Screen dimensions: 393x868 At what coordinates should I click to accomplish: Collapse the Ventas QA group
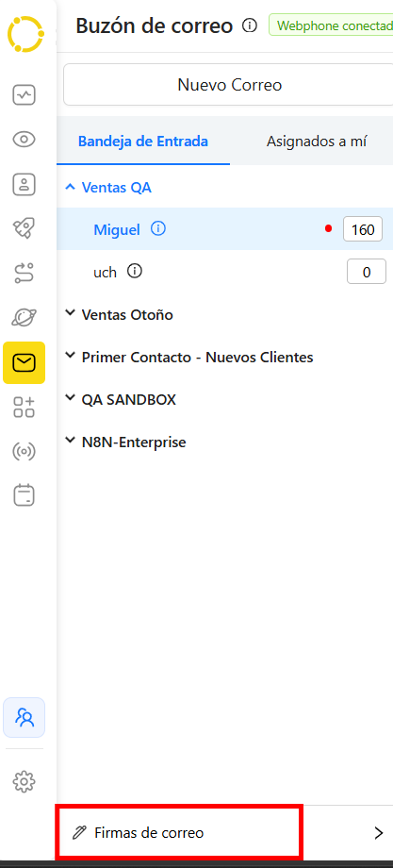click(x=108, y=187)
